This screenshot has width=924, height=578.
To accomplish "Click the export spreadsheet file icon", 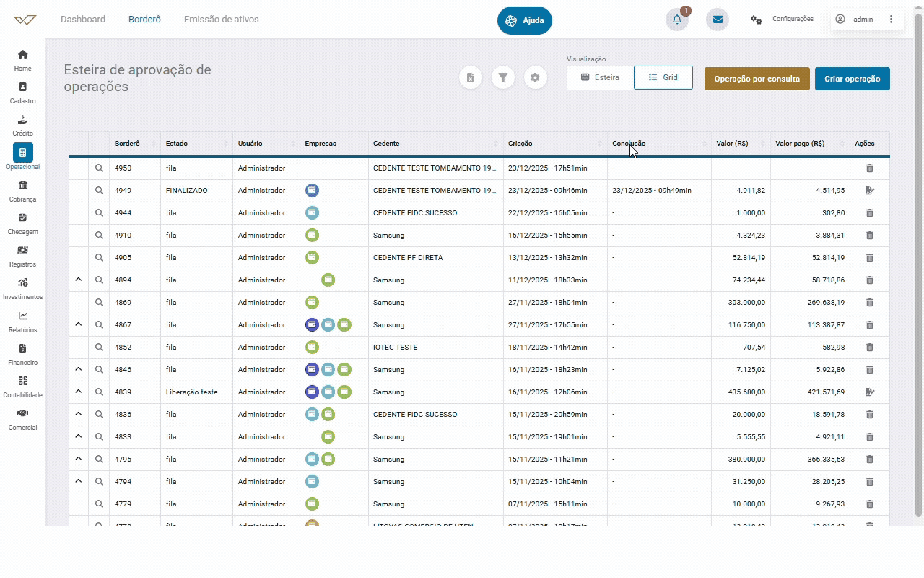I will [x=471, y=78].
